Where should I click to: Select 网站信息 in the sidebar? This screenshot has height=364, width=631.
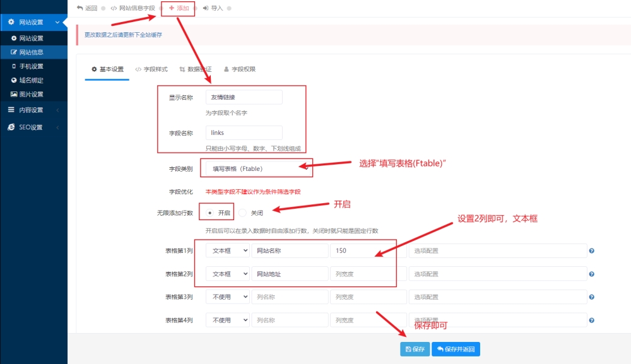(34, 52)
